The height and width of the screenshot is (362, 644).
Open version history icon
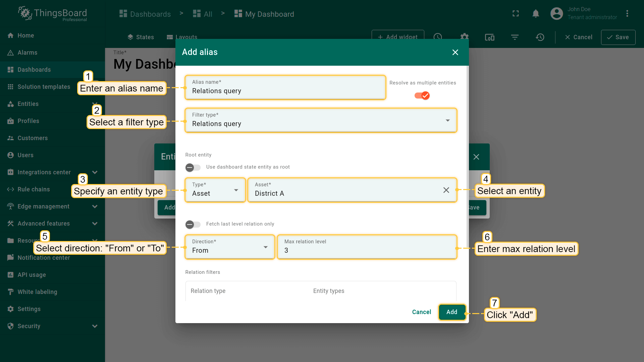pyautogui.click(x=540, y=37)
